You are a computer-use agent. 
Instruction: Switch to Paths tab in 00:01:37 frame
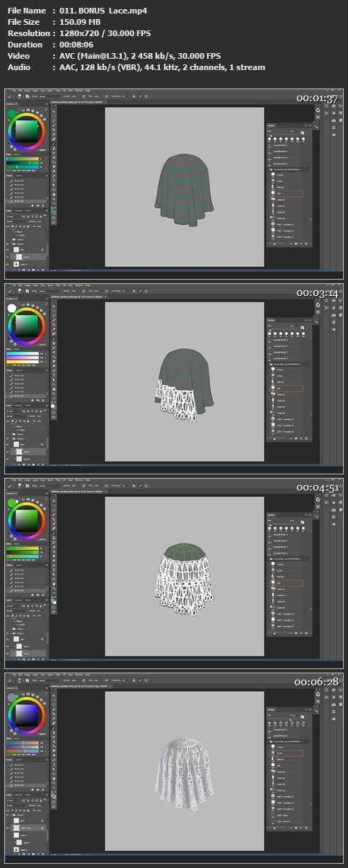pos(28,211)
